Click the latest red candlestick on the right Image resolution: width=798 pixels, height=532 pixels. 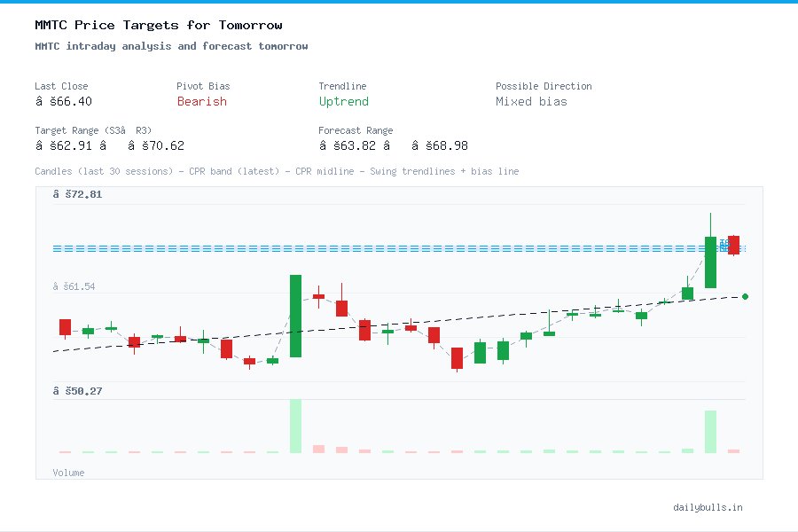[731, 246]
